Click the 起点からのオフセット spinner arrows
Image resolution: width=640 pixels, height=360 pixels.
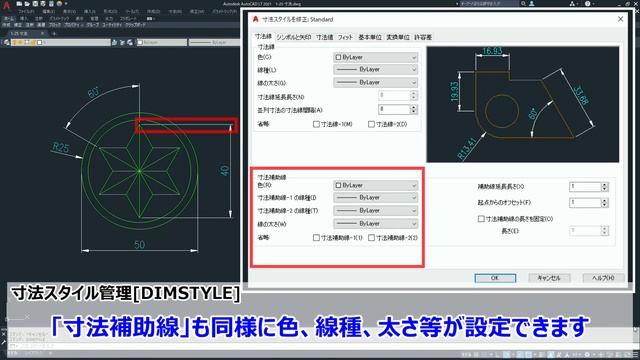pyautogui.click(x=604, y=202)
